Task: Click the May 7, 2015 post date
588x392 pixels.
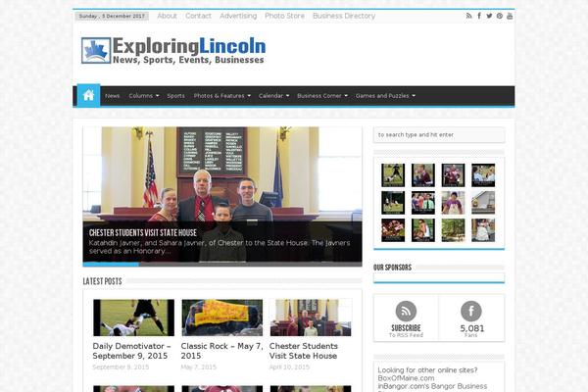Action: [199, 367]
